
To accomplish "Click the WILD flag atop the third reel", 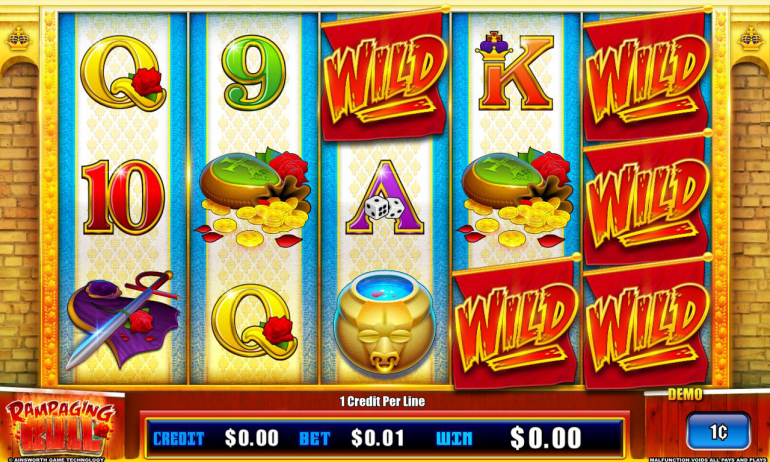I will [x=384, y=75].
